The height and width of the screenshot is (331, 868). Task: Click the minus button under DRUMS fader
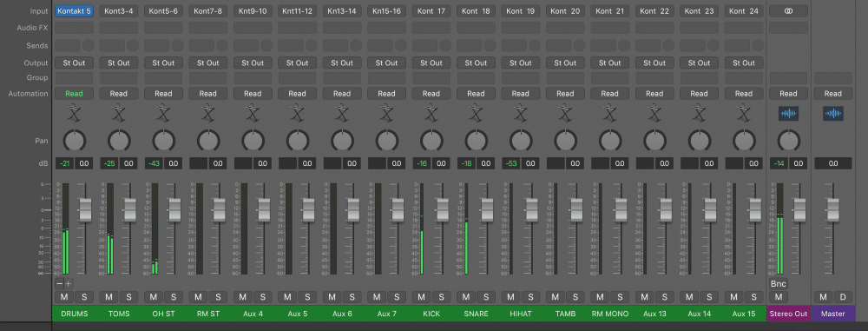(59, 284)
